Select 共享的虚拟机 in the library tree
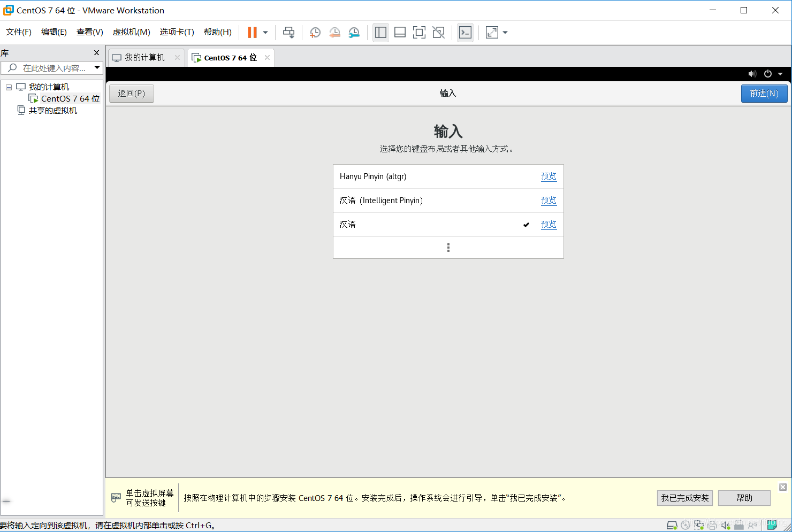The height and width of the screenshot is (532, 792). pyautogui.click(x=52, y=110)
